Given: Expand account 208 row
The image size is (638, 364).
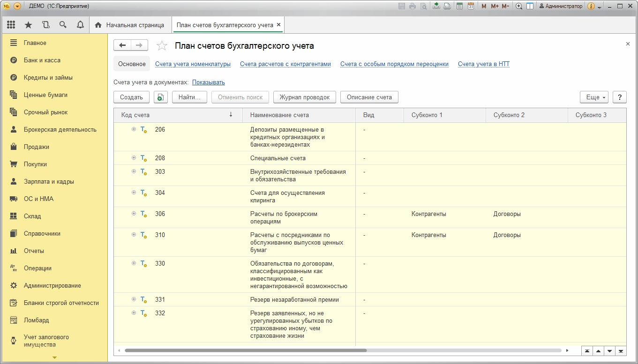Looking at the screenshot, I should pos(134,158).
